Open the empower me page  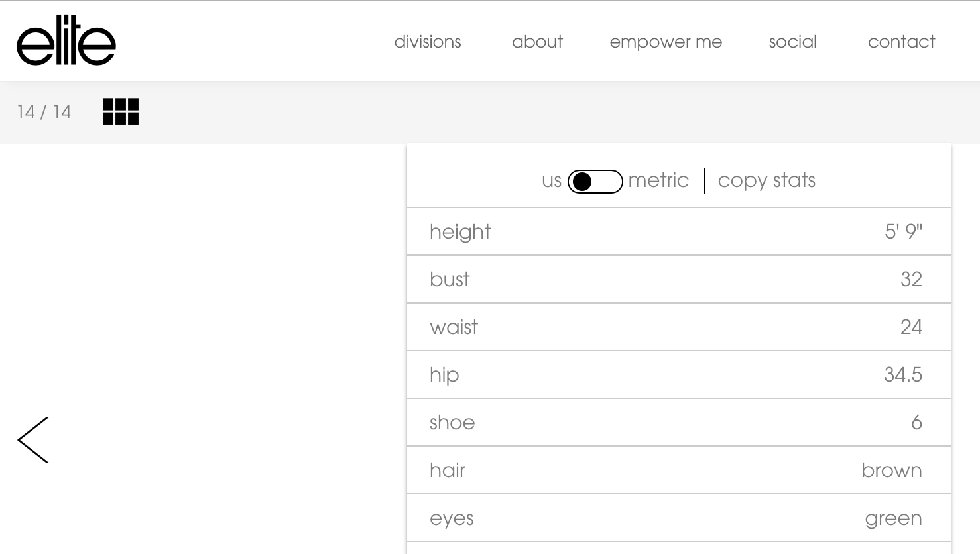pyautogui.click(x=666, y=42)
